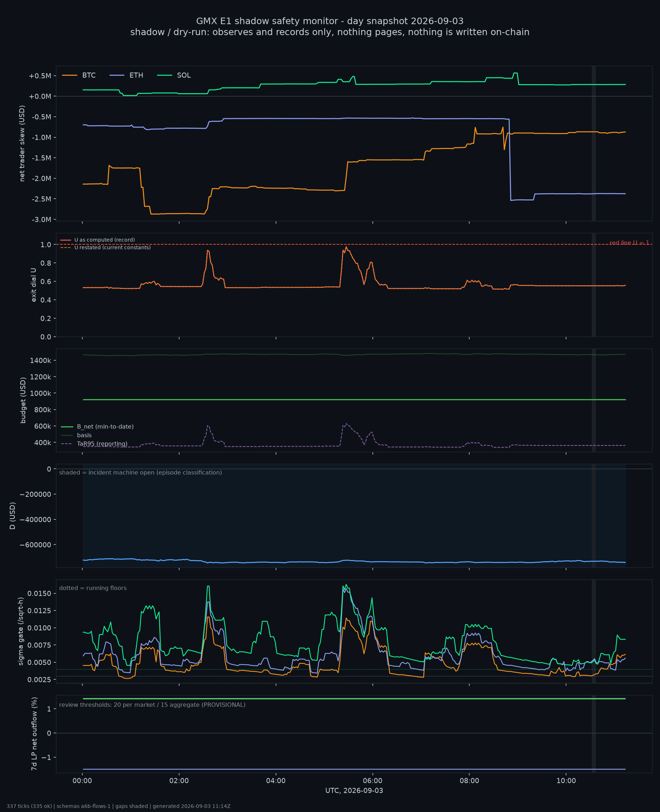Click the B_net green legend line sample

point(67,427)
